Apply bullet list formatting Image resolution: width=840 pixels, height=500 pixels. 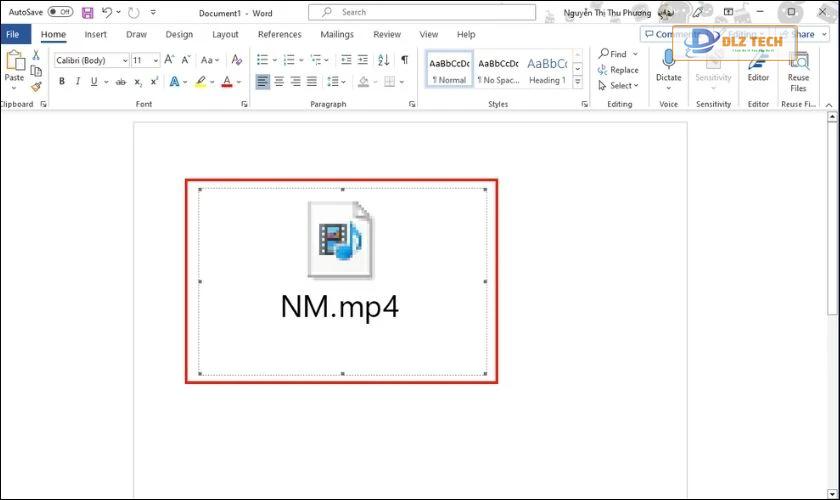click(x=262, y=59)
